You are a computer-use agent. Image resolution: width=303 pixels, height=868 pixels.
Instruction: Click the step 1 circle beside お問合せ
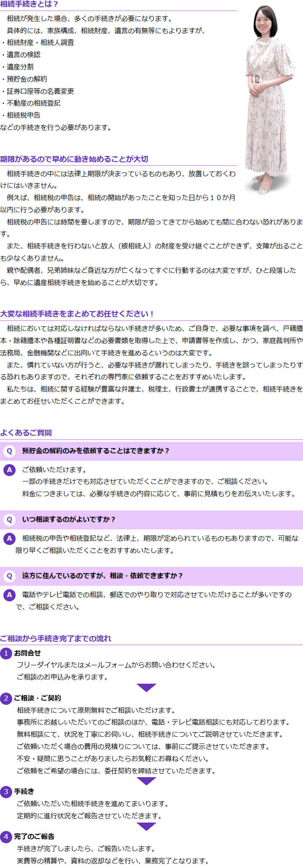coord(6,653)
